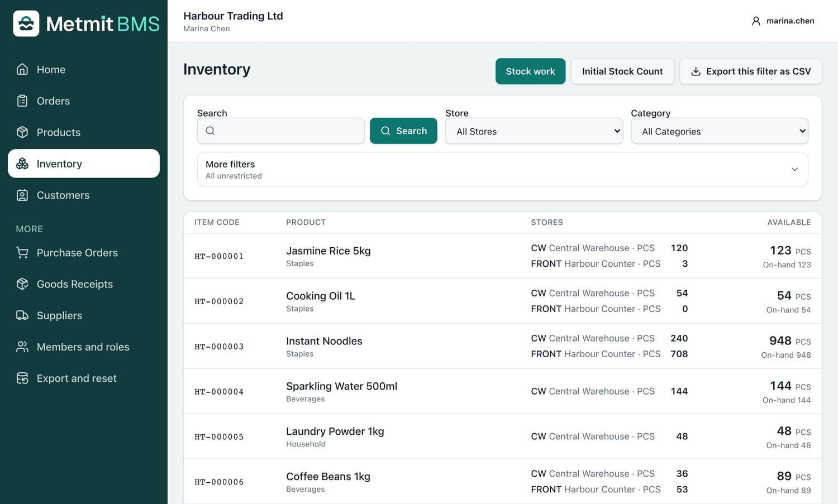Click the Orders clipboard icon
The width and height of the screenshot is (838, 504).
22,100
